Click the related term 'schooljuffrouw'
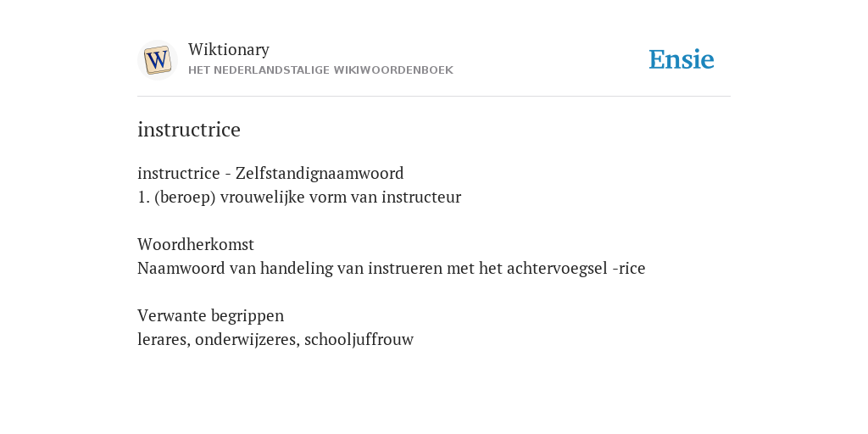Viewport: 868px width, 434px height. click(359, 339)
